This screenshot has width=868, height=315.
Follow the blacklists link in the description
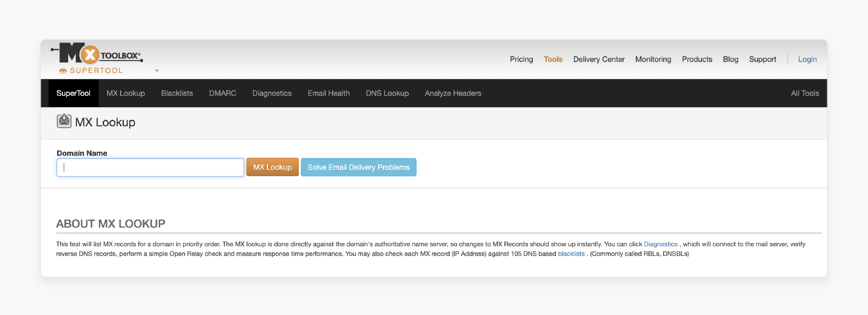[572, 254]
